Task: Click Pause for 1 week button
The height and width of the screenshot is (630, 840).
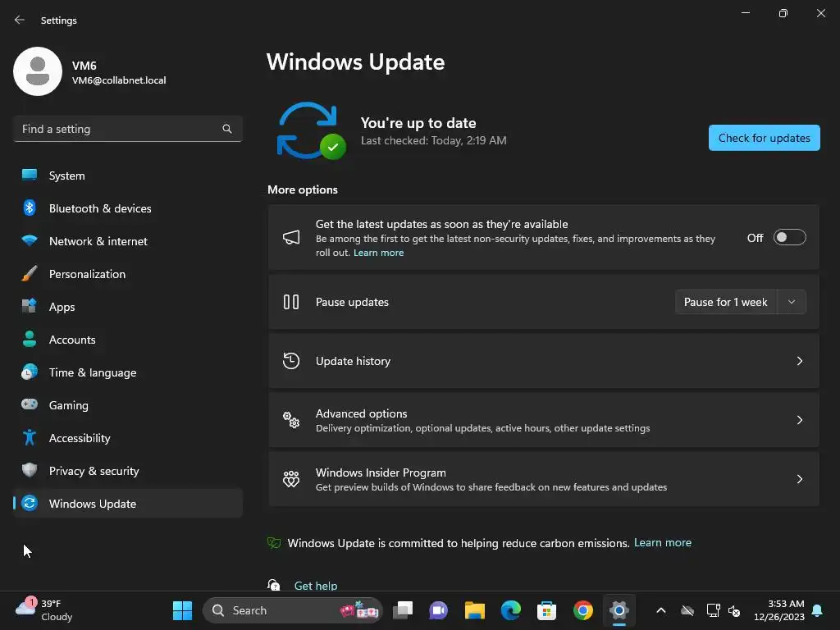Action: pyautogui.click(x=726, y=302)
